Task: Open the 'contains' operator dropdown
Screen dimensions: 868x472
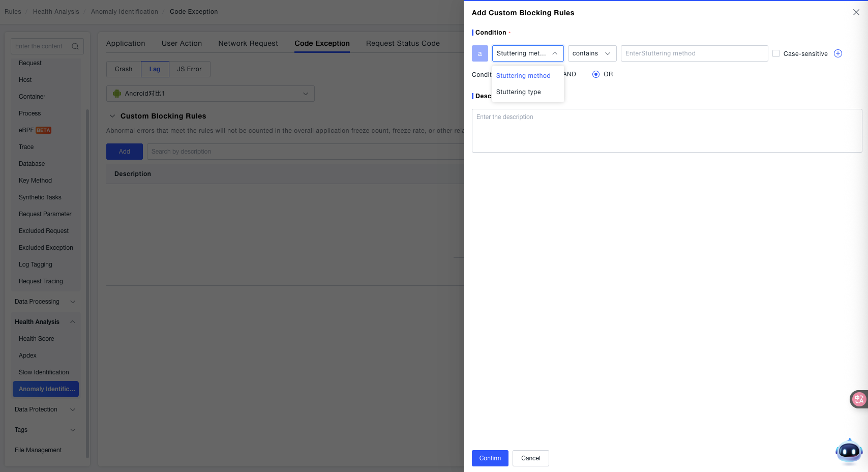Action: (x=592, y=53)
